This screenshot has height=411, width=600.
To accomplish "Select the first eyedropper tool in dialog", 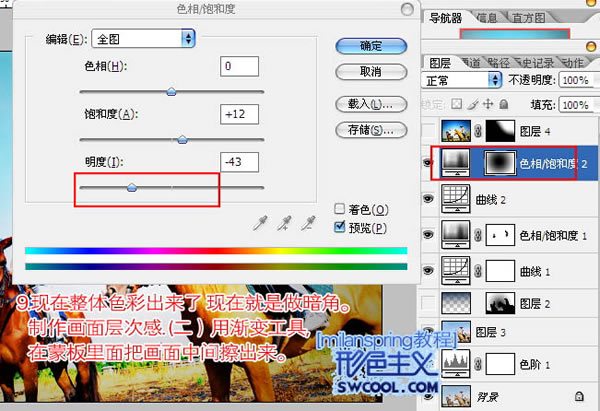I will click(261, 224).
